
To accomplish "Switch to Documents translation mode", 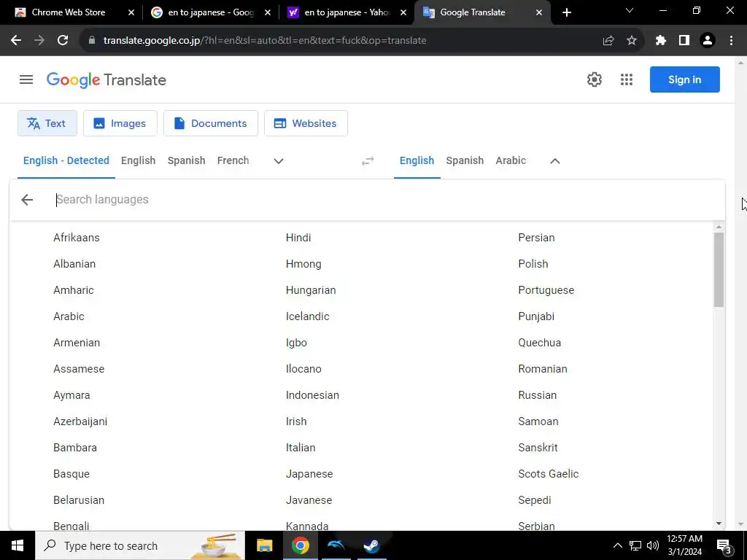I will point(211,123).
